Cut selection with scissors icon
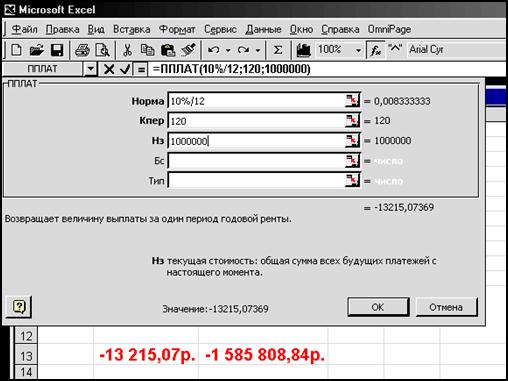The width and height of the screenshot is (508, 381). click(127, 50)
